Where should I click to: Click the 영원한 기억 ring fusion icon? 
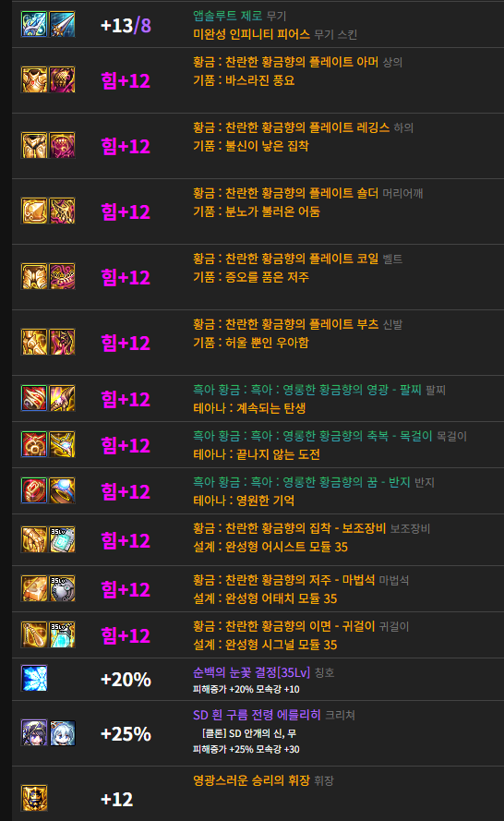[62, 490]
